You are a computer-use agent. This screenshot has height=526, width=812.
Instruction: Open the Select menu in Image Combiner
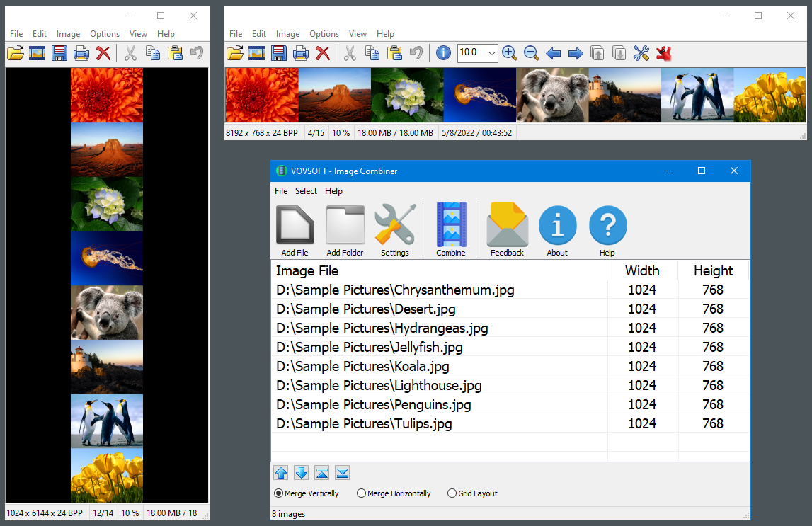306,190
